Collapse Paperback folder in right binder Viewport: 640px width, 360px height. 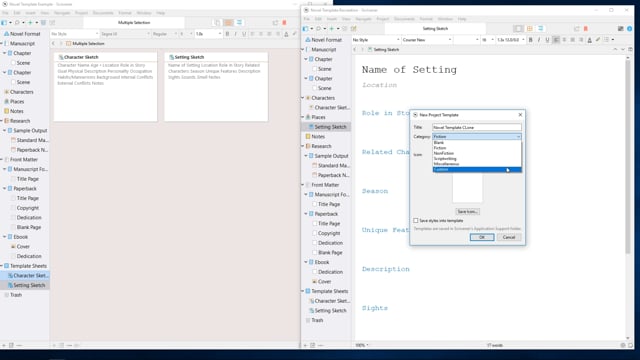coord(306,214)
